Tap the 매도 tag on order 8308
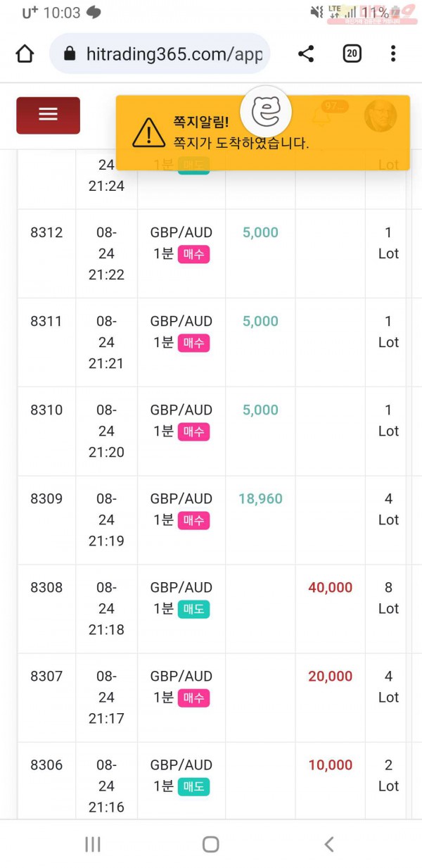422x868 pixels. tap(193, 609)
